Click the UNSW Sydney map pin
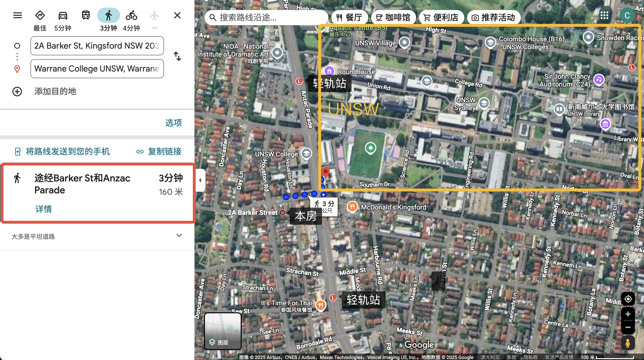 [x=484, y=103]
